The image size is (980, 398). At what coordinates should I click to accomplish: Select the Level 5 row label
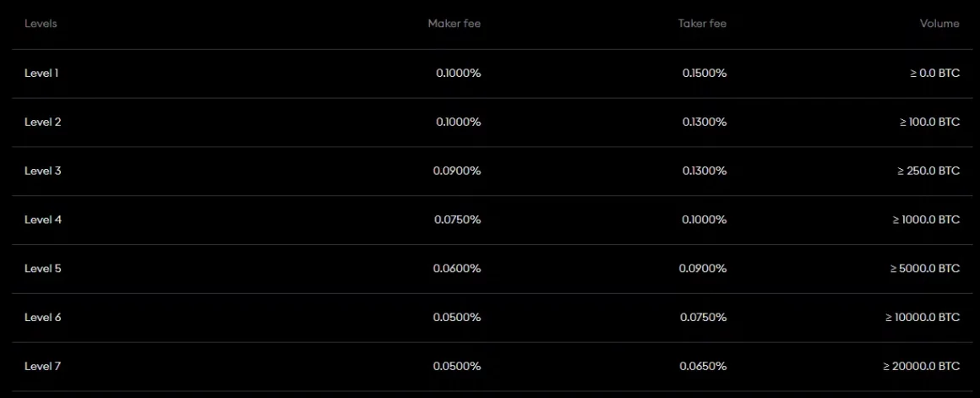coord(42,268)
